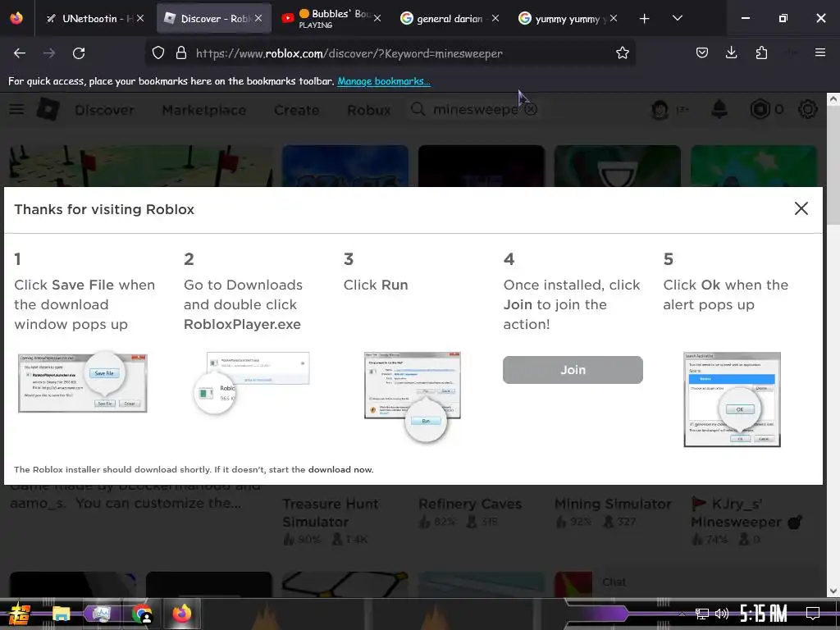Image resolution: width=840 pixels, height=630 pixels.
Task: Open the Roblox settings gear
Action: [807, 109]
